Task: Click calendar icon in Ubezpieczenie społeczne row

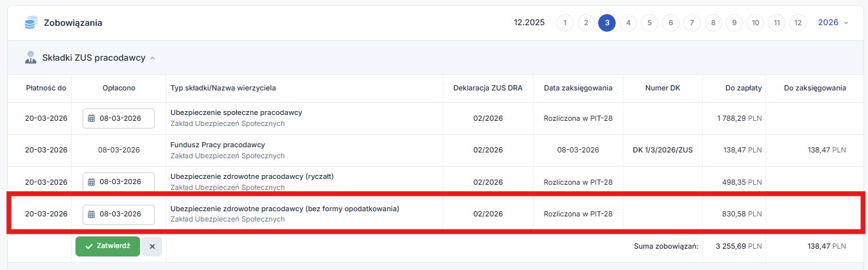Action: (x=91, y=119)
